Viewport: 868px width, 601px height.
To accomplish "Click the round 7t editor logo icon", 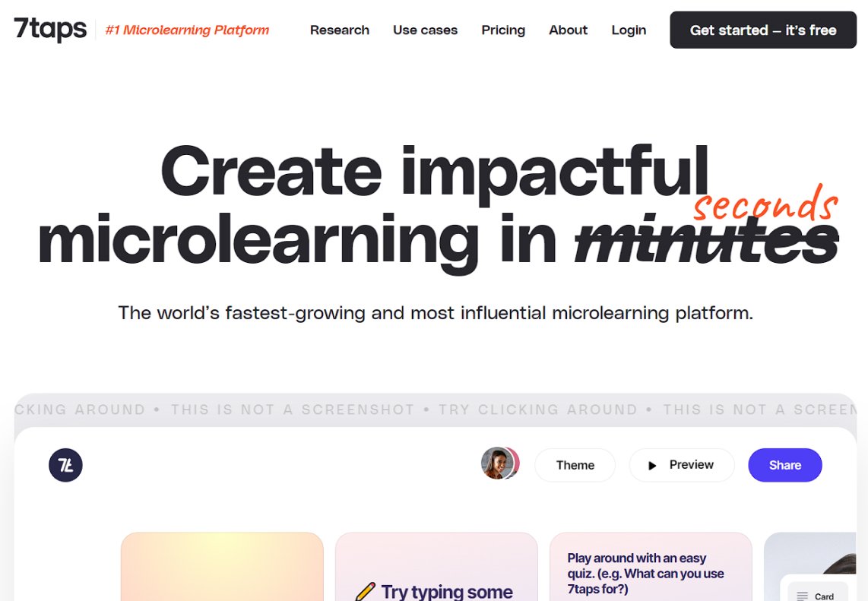I will tap(65, 465).
